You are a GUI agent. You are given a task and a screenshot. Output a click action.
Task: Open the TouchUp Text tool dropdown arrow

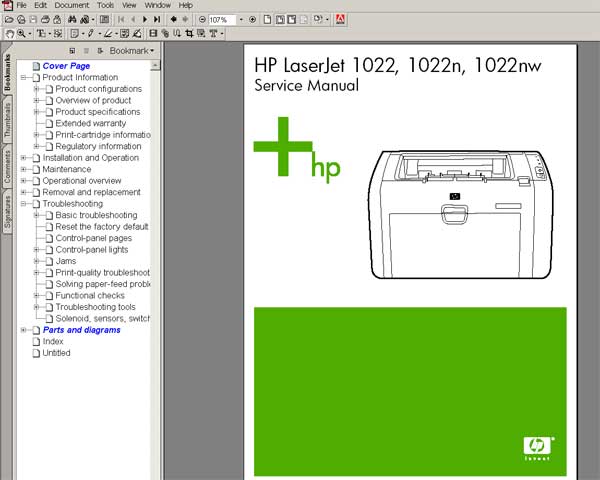click(222, 34)
